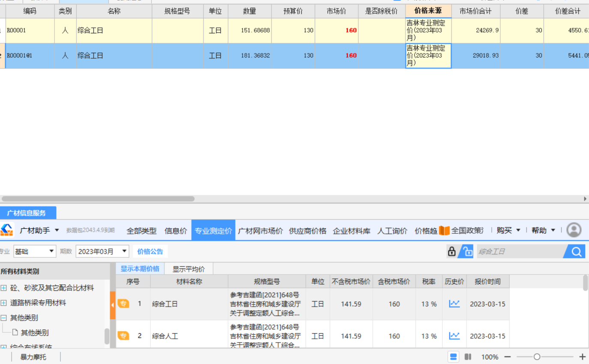Viewport: 589px width, 364px height.
Task: Click the 暴力摩托 status bar entry
Action: click(x=33, y=357)
